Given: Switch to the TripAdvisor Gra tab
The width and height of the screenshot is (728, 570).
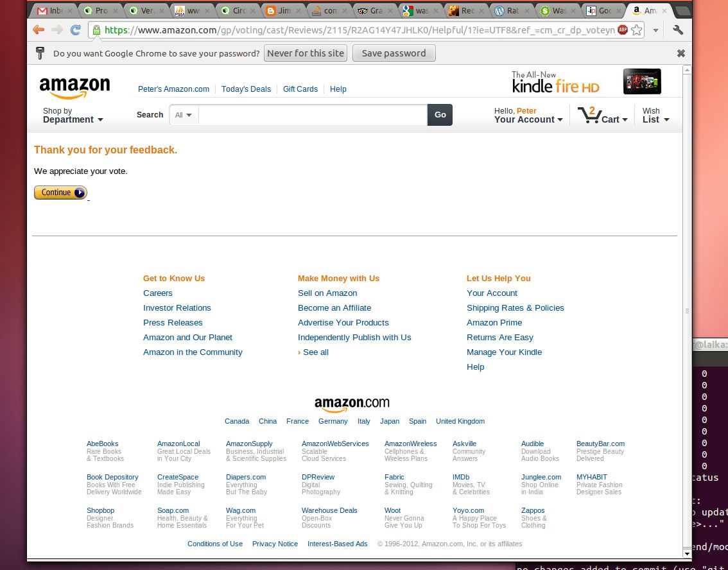Looking at the screenshot, I should click(x=374, y=11).
